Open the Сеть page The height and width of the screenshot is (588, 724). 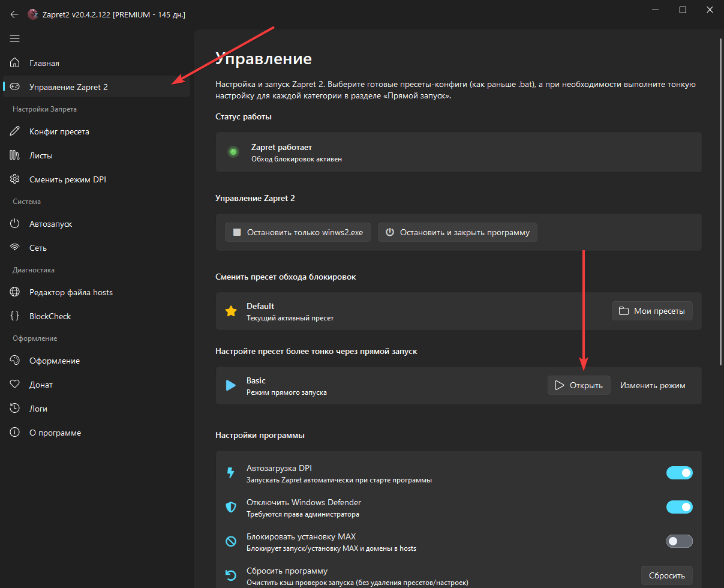click(x=97, y=248)
